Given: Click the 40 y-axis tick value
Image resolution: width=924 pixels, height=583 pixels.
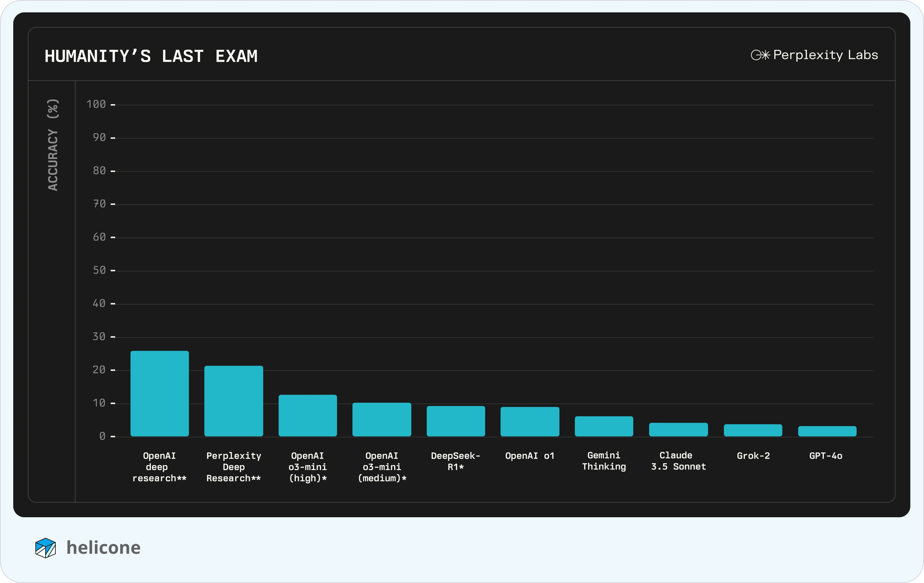Looking at the screenshot, I should 99,303.
